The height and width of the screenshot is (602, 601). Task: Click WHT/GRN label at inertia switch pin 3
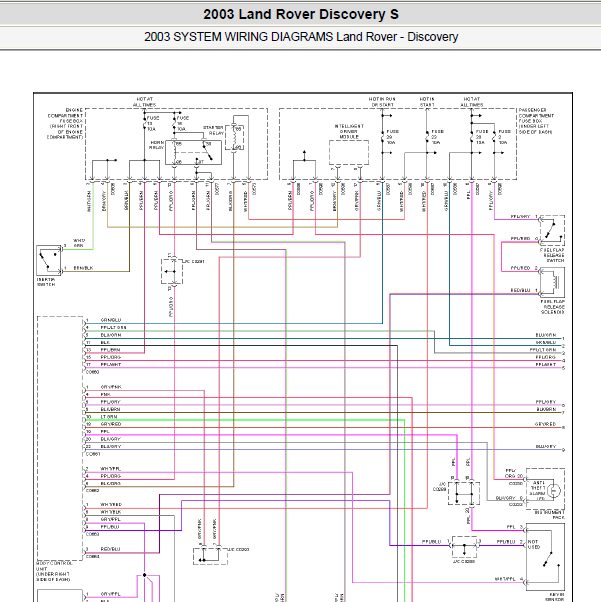78,243
